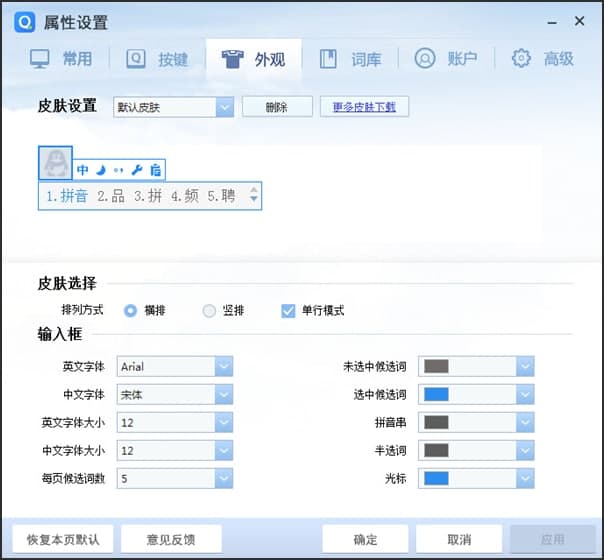Screen dimensions: 604x560
Task: Click the 中 language mode icon in preview
Action: [82, 170]
